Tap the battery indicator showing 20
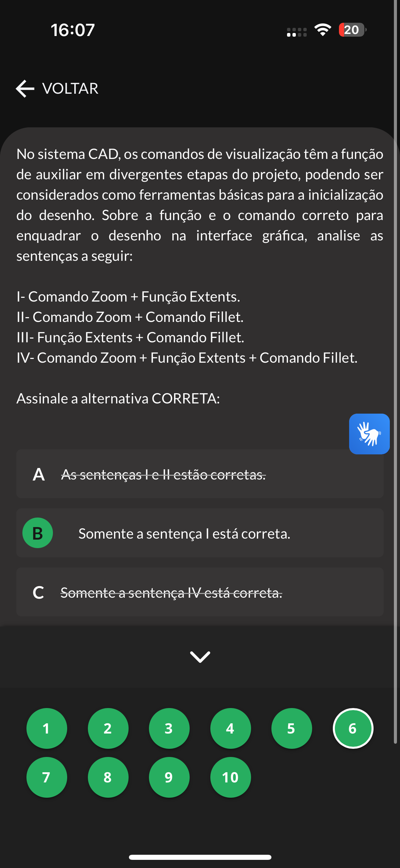This screenshot has height=868, width=400. click(x=352, y=30)
